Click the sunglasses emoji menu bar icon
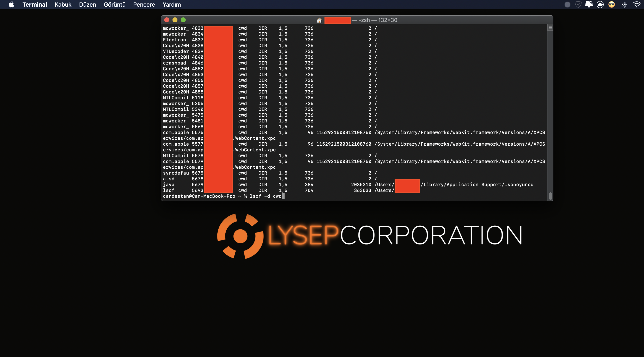The image size is (644, 357). [612, 5]
